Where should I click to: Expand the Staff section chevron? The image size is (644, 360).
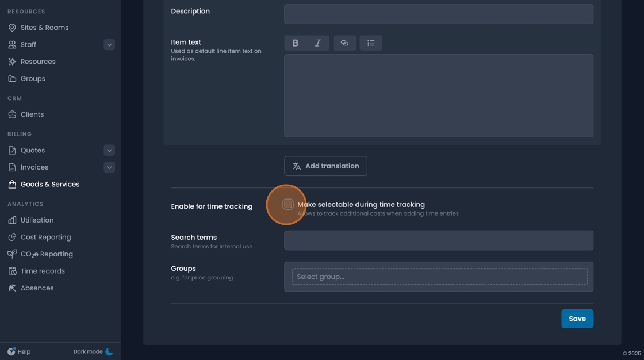(x=109, y=44)
